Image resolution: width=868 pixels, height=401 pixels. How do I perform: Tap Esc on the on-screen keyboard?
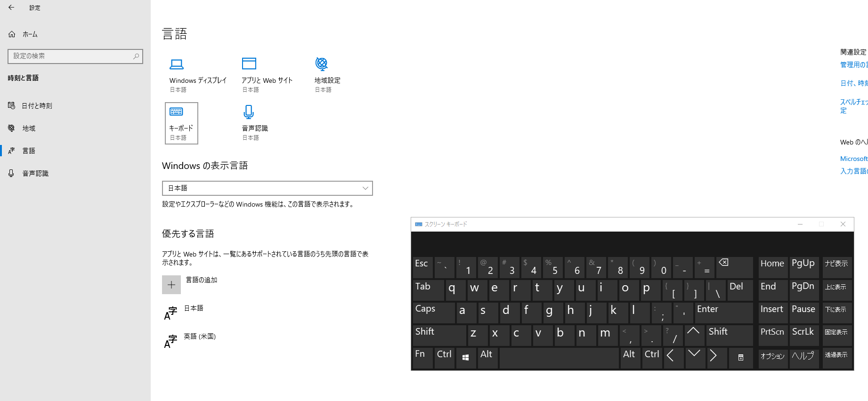[422, 267]
